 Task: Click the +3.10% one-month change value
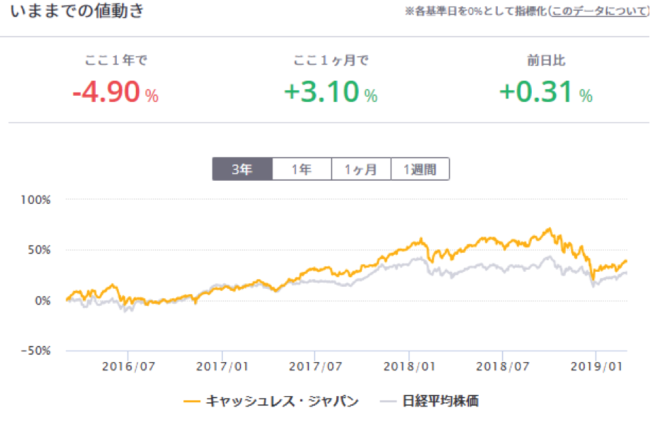(x=329, y=93)
